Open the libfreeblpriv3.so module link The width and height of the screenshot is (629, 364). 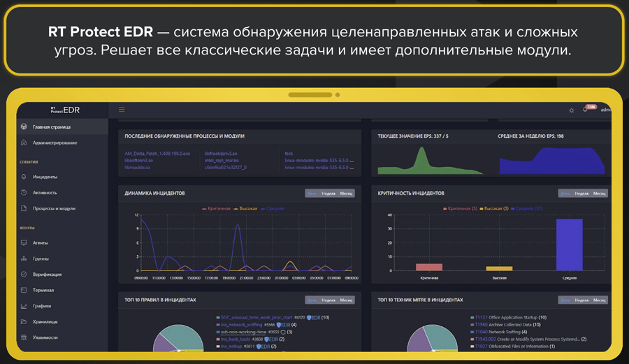(221, 154)
